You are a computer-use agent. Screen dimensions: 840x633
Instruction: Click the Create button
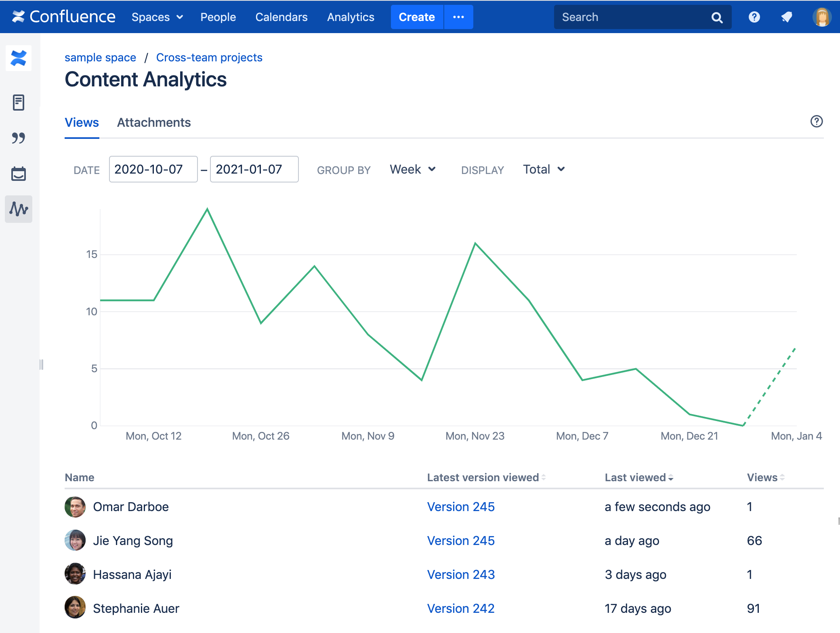(417, 17)
